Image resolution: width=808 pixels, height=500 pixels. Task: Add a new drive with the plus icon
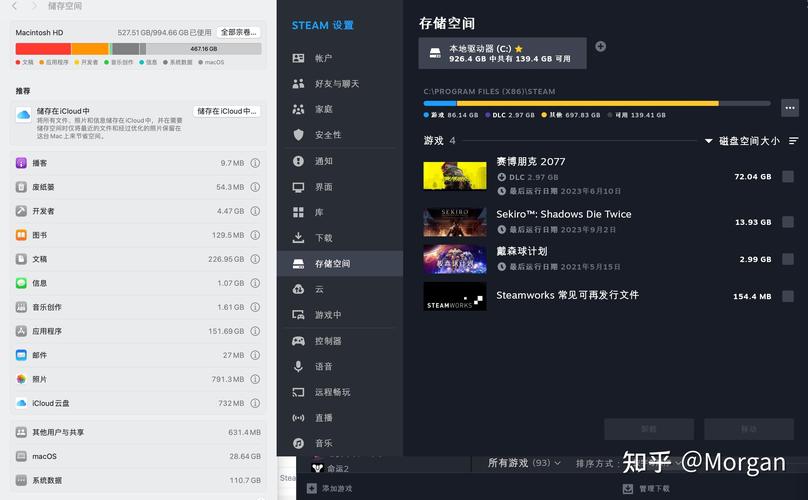(600, 46)
